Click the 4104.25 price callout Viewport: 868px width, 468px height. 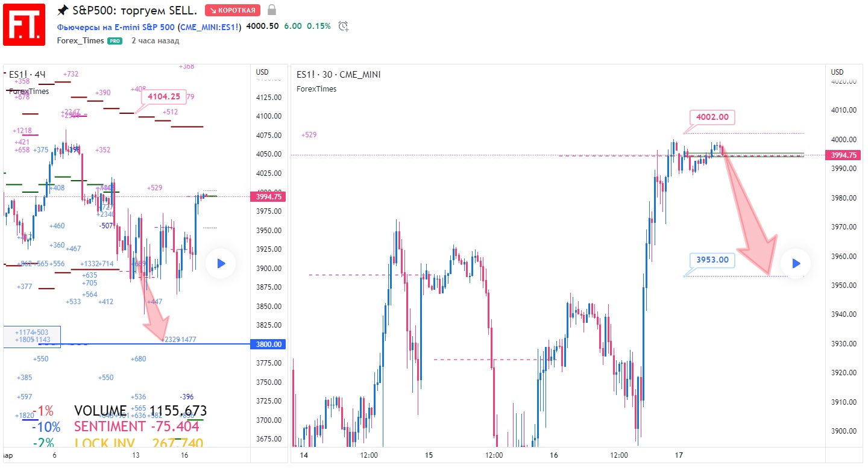[x=163, y=96]
